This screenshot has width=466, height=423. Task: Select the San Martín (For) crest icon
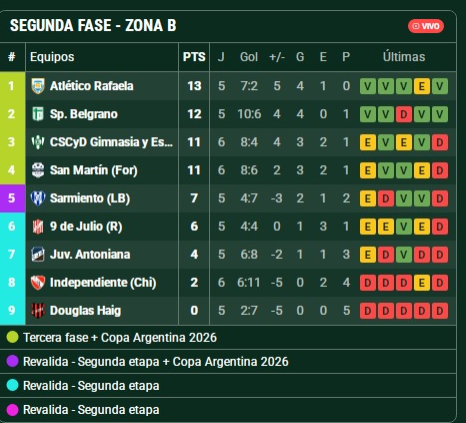click(x=38, y=170)
